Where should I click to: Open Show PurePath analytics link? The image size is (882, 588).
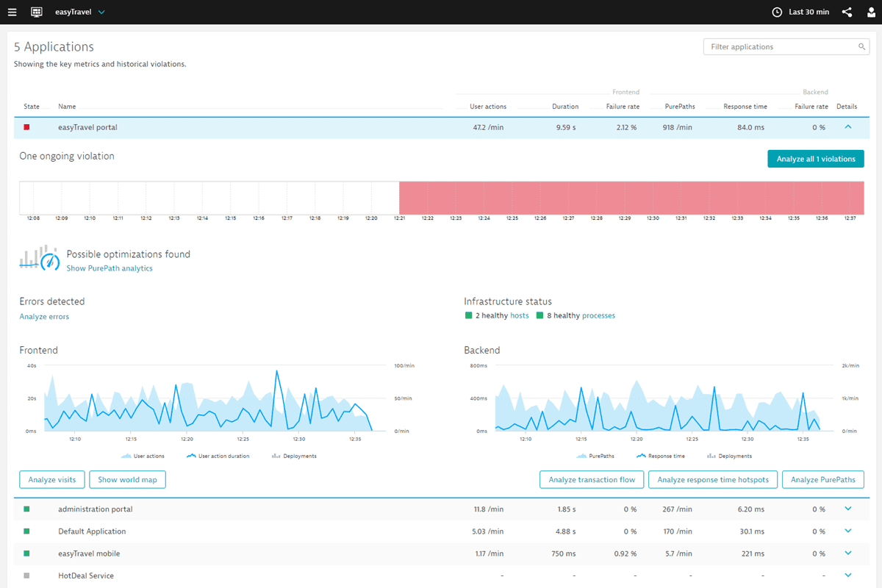pos(110,268)
